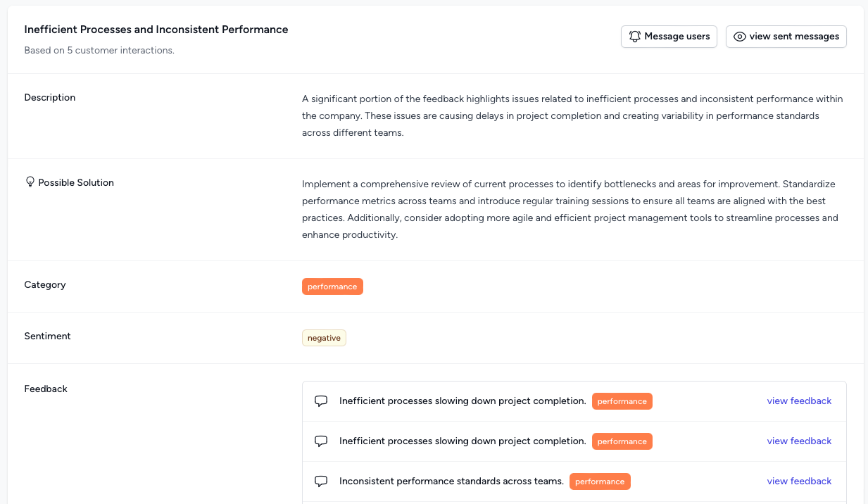Open view feedback link in first feedback row
Screen dimensions: 868x504
(799, 401)
